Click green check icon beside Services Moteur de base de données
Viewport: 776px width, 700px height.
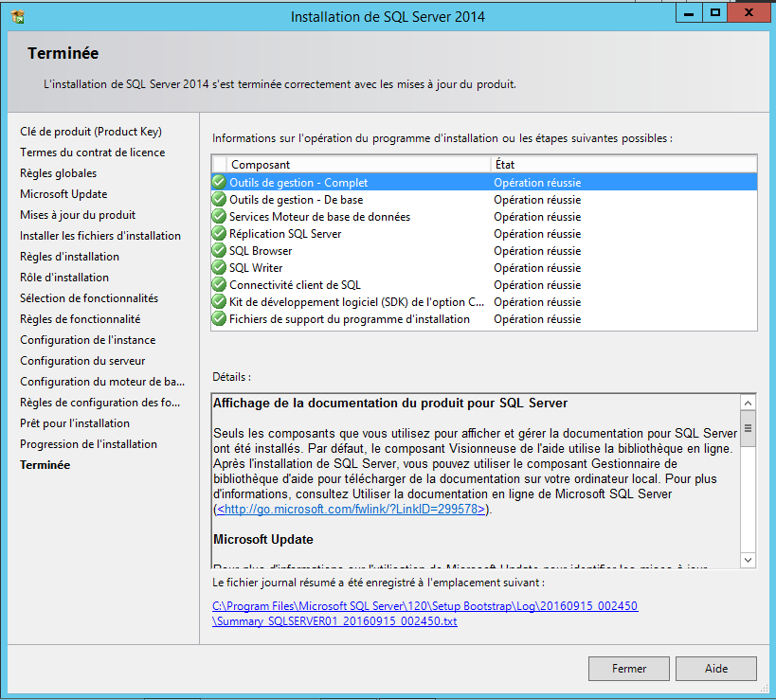219,217
